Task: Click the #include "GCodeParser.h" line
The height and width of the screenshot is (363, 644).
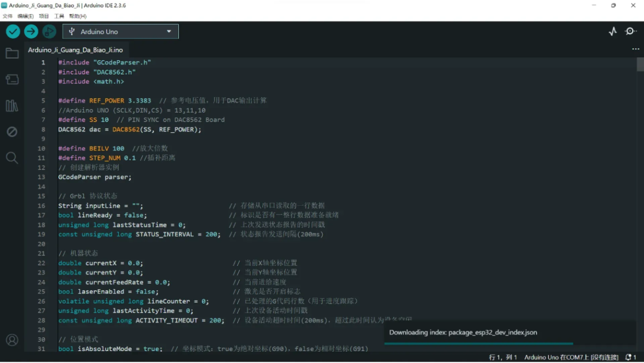Action: pos(104,63)
